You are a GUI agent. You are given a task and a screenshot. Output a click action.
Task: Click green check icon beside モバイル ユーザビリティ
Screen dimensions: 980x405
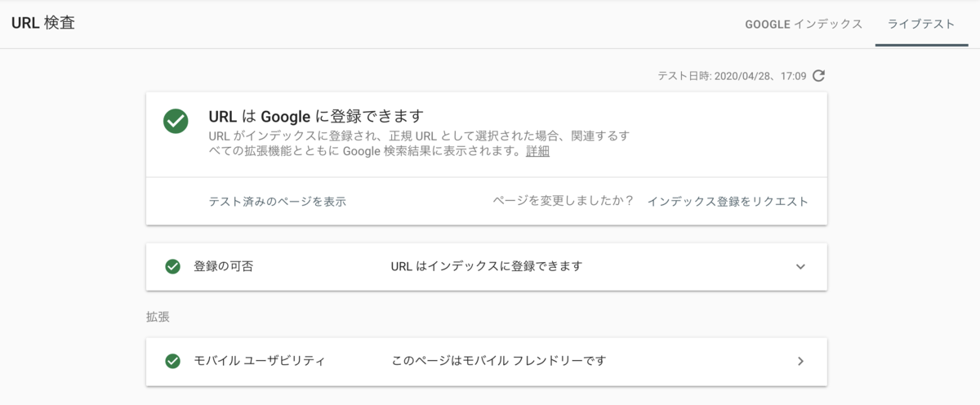[172, 361]
